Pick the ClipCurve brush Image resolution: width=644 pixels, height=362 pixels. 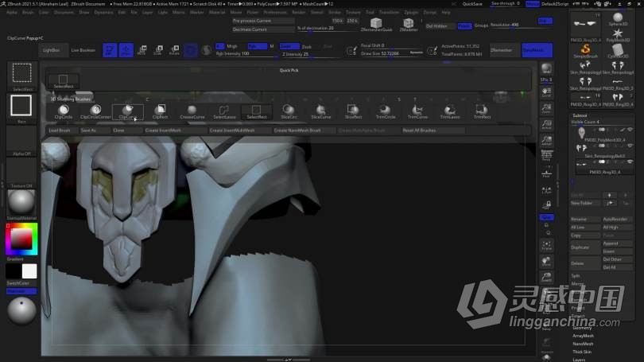pos(127,111)
